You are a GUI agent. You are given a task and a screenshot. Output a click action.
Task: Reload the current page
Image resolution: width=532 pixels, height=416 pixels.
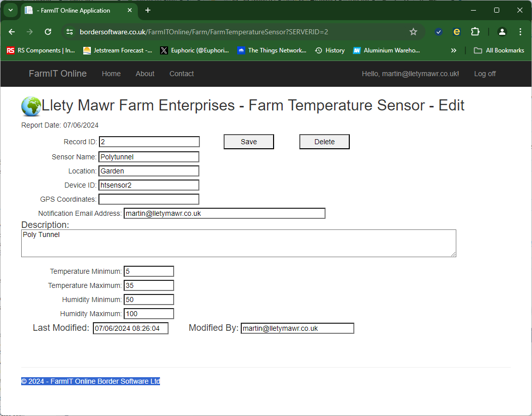click(48, 32)
